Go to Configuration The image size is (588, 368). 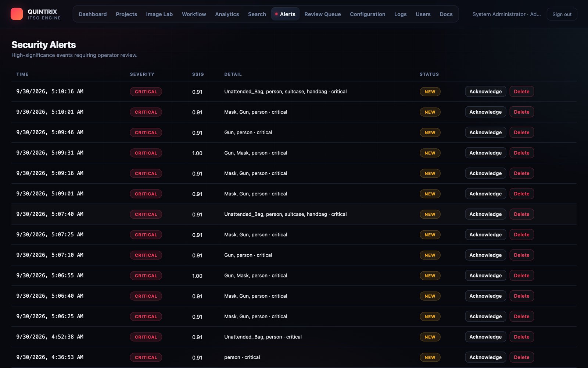tap(367, 14)
